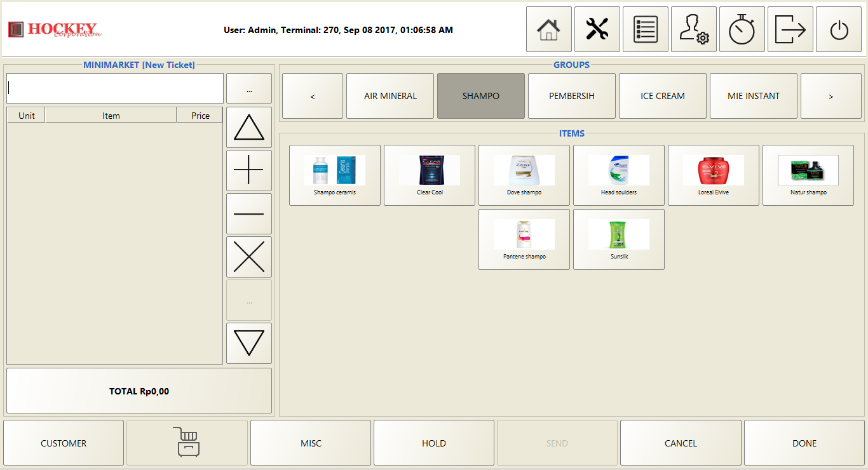Click the CUSTOMER button
The height and width of the screenshot is (470, 868).
(x=64, y=443)
